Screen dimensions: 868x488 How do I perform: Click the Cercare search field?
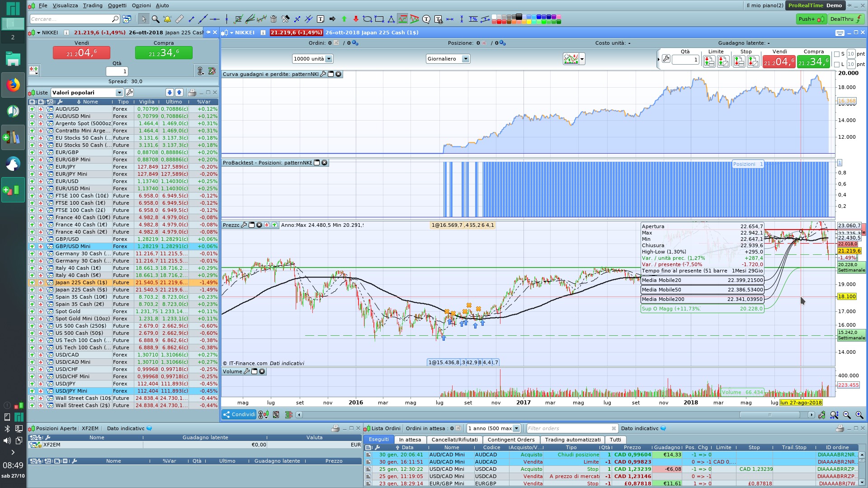coord(70,19)
